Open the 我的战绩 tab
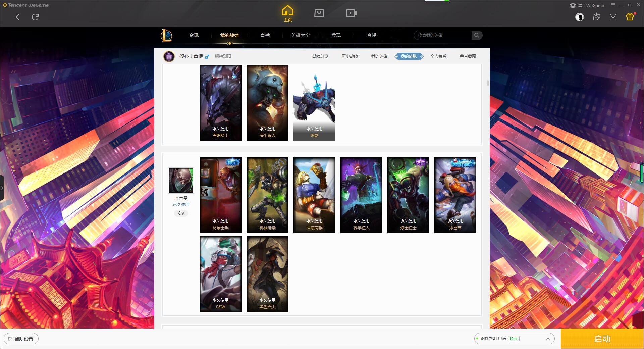 click(229, 35)
